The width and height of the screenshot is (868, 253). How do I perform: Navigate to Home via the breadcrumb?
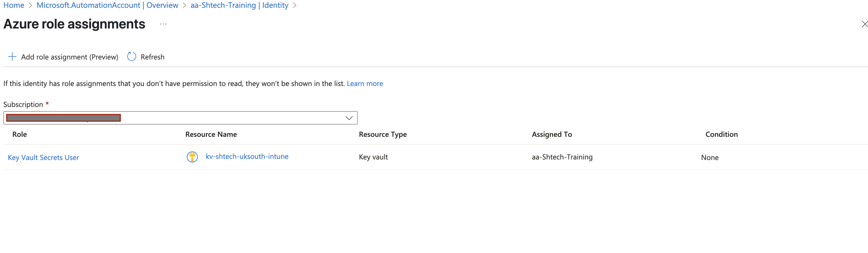[13, 5]
